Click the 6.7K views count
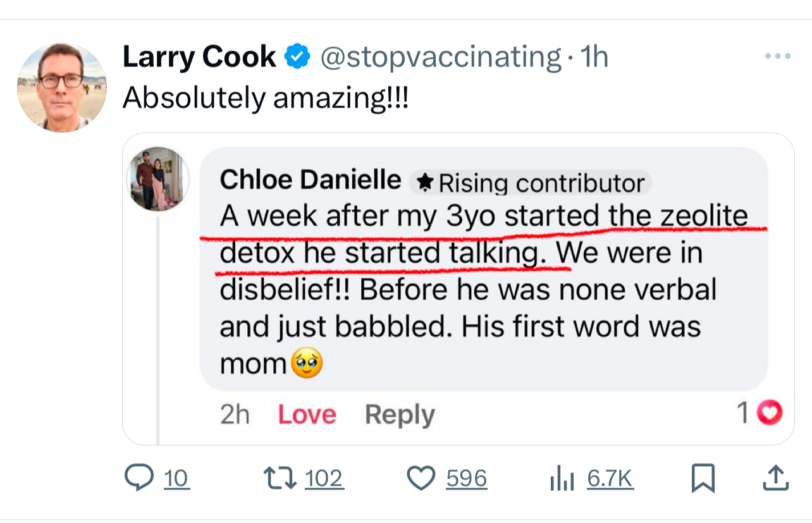Viewport: 812px width, 523px height. coord(610,479)
